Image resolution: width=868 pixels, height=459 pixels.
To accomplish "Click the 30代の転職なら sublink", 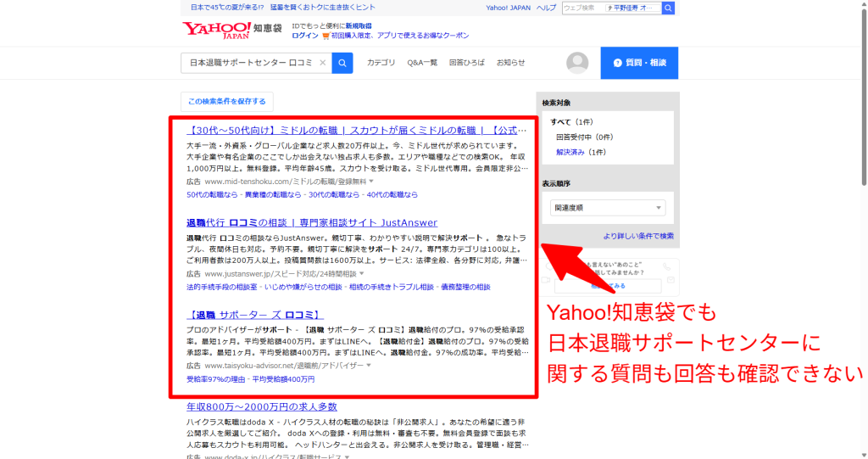I will [334, 194].
